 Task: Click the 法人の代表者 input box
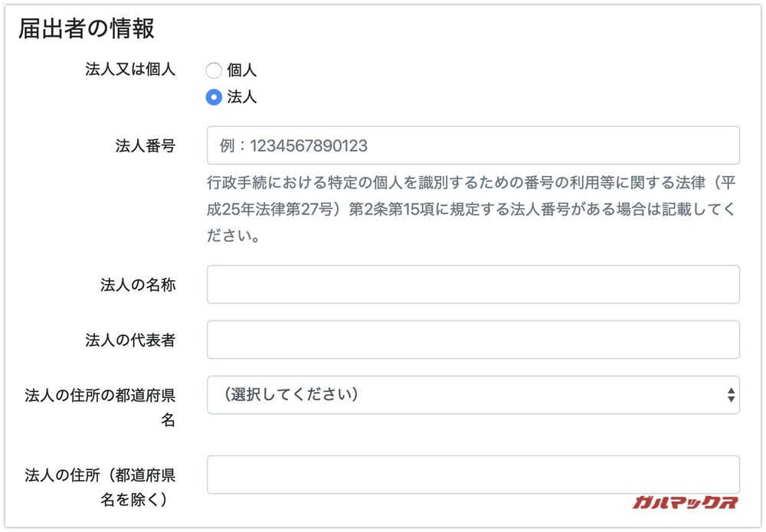[x=473, y=340]
